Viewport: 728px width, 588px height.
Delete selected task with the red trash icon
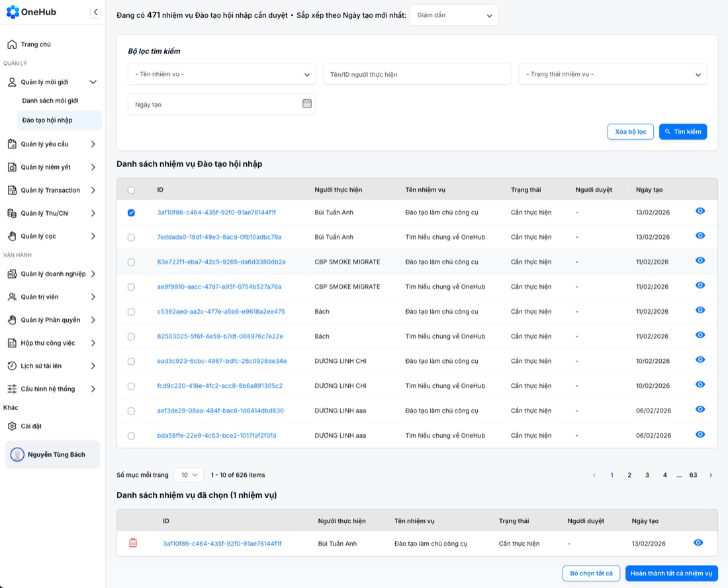click(x=133, y=542)
